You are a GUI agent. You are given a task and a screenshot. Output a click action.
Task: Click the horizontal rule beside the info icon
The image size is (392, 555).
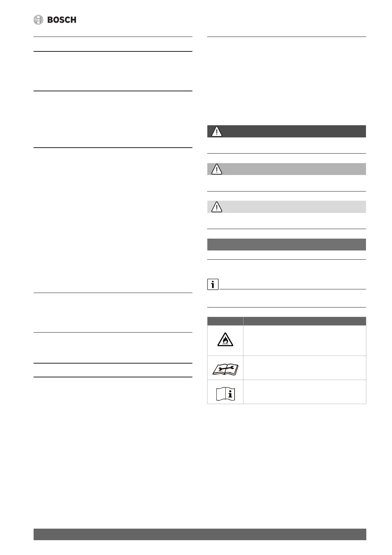pyautogui.click(x=293, y=289)
